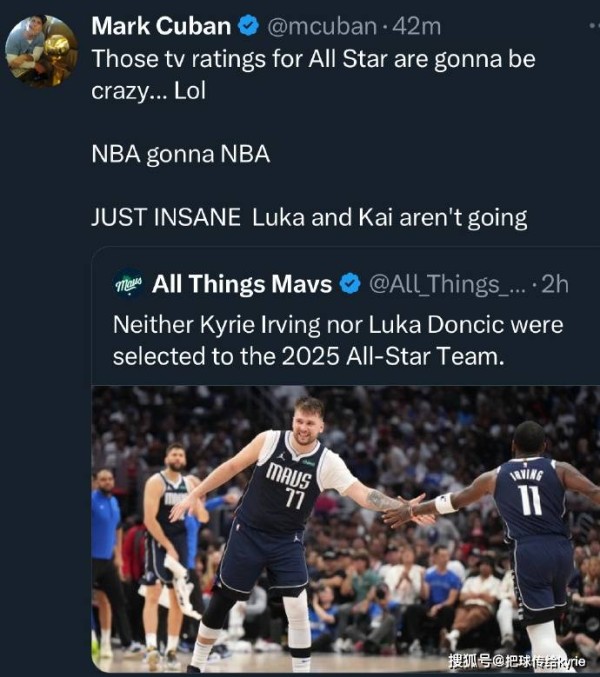Open quoted text about Kyrie Irving and Luka Doncic

click(x=337, y=340)
